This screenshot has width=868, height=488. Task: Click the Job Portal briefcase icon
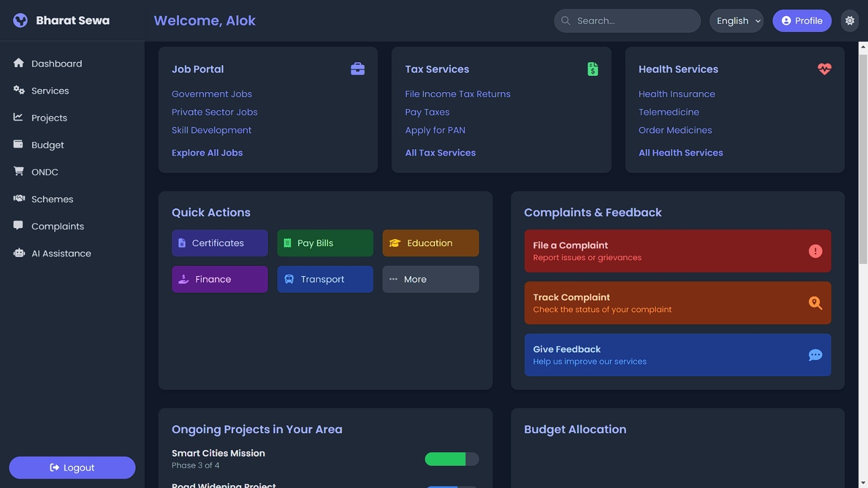(358, 69)
